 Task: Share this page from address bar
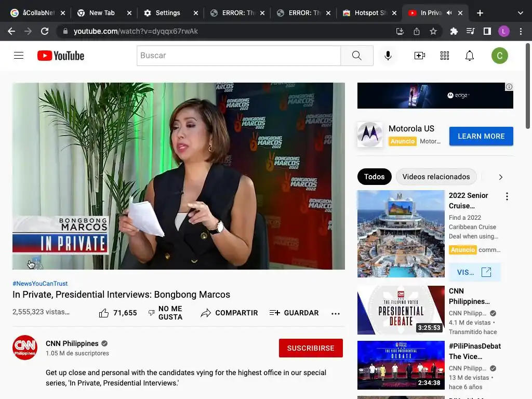coord(417,31)
